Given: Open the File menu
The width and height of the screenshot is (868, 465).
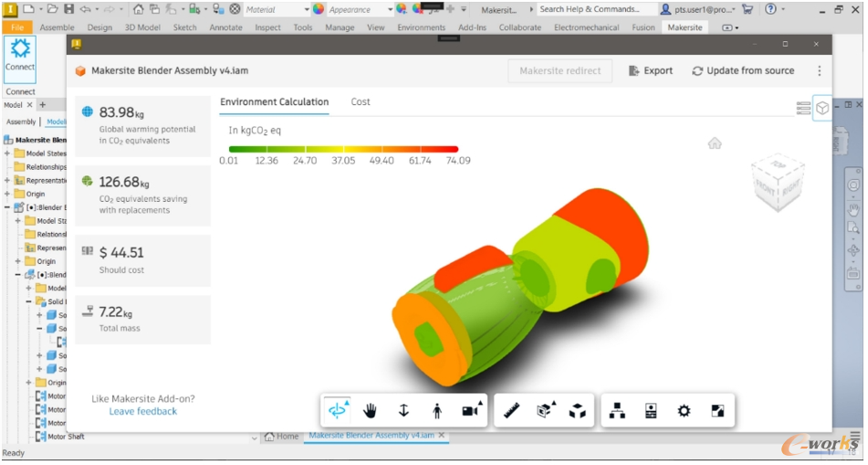Looking at the screenshot, I should point(17,27).
